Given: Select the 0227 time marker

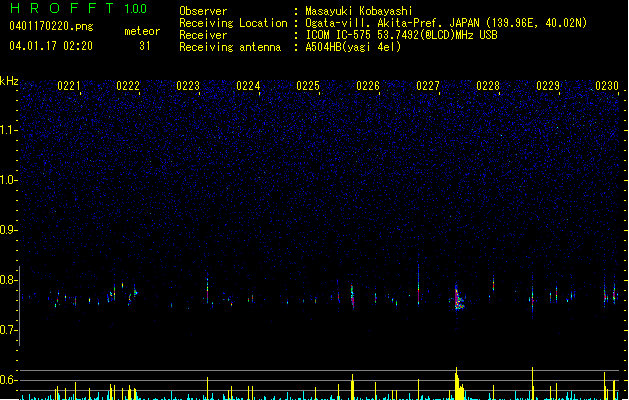Looking at the screenshot, I should tap(428, 86).
